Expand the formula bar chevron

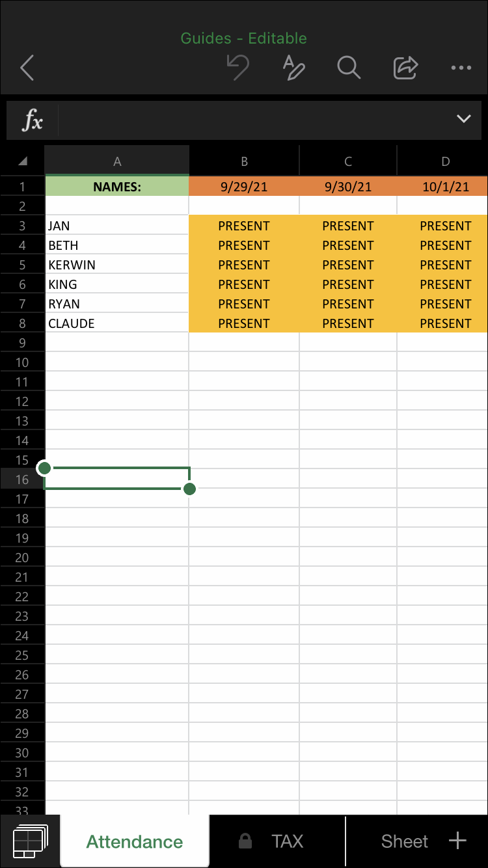[463, 119]
